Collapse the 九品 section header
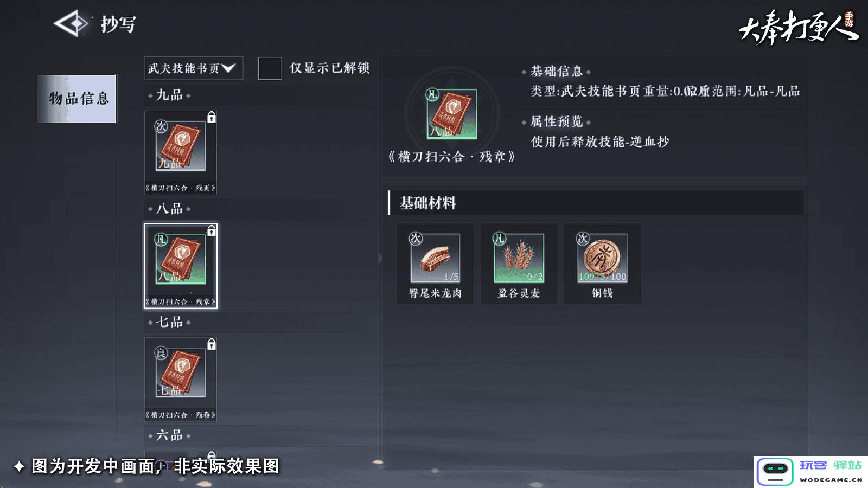 click(169, 95)
